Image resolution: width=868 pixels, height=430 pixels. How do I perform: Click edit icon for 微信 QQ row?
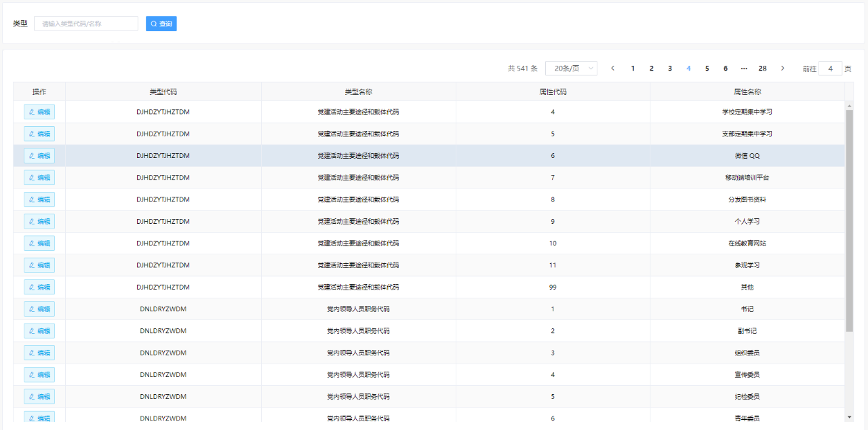tap(32, 156)
